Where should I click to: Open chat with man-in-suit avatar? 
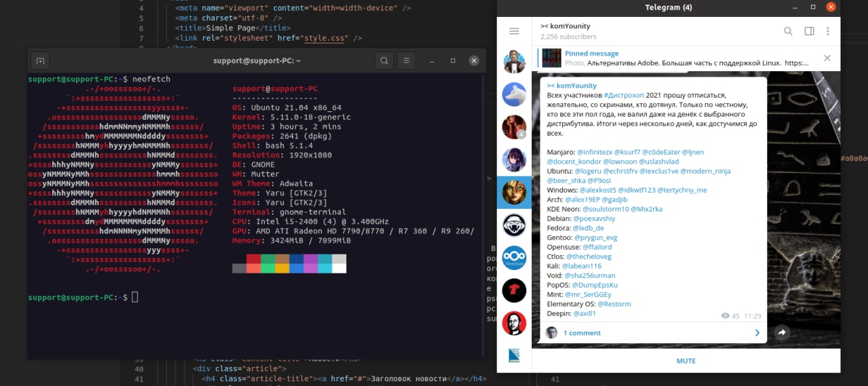(x=514, y=62)
